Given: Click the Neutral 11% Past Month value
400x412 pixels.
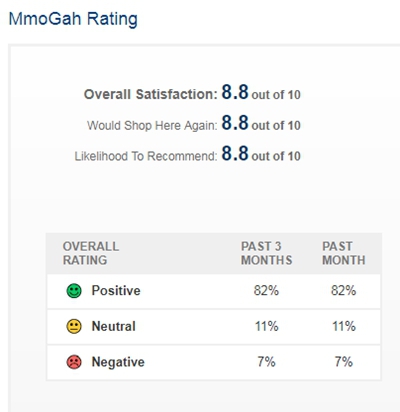Looking at the screenshot, I should pyautogui.click(x=344, y=326).
